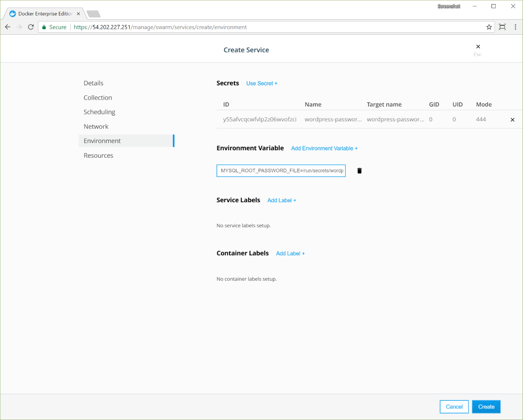The height and width of the screenshot is (420, 523).
Task: Select the Resources section
Action: (98, 156)
